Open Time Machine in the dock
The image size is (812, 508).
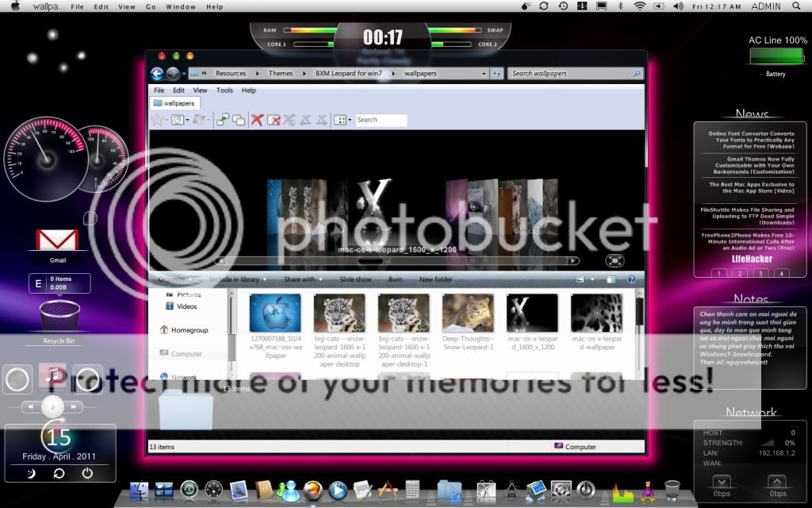[x=189, y=489]
